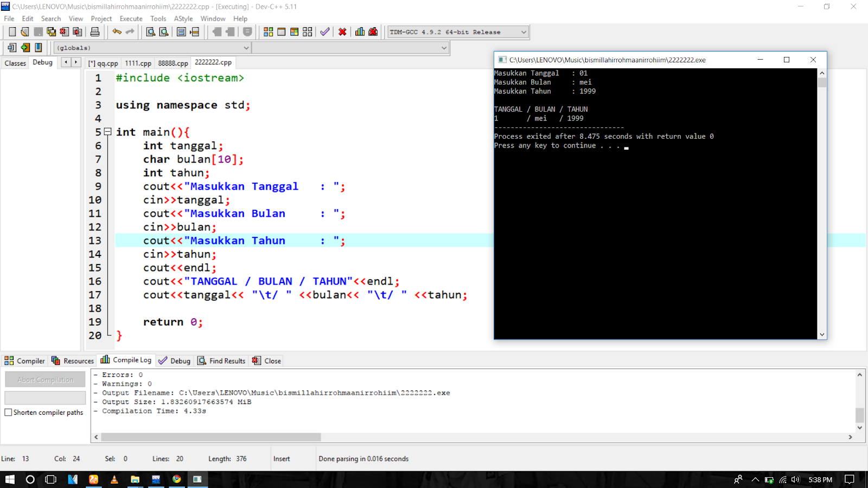The height and width of the screenshot is (488, 868).
Task: Switch to the qq.cpp editor tab
Action: point(103,63)
